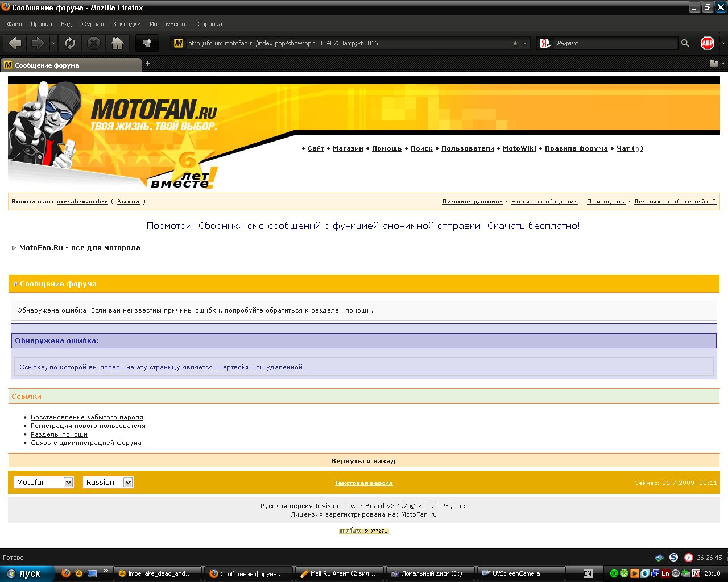
Task: Click the Stop loading icon
Action: pos(94,43)
